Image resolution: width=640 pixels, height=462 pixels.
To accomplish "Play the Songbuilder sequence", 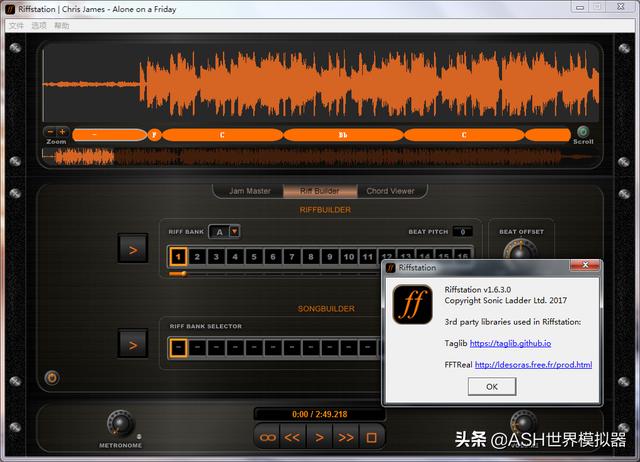I will (x=133, y=343).
